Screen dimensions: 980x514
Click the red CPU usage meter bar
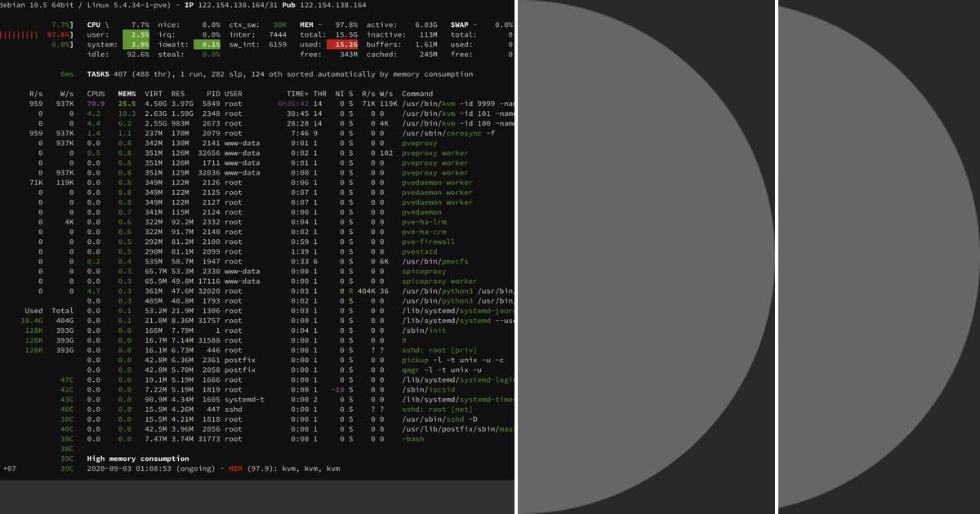tap(18, 35)
